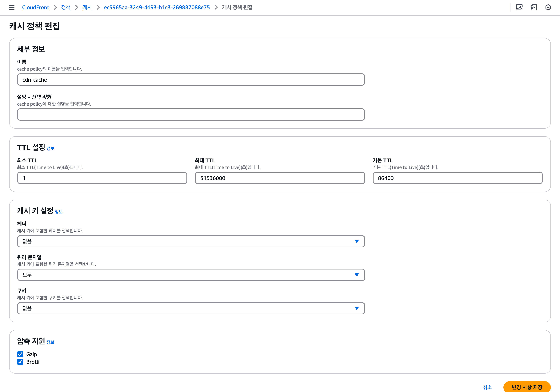This screenshot has width=560, height=392.
Task: Click the 정보 link beside 압축 지원
Action: [50, 342]
